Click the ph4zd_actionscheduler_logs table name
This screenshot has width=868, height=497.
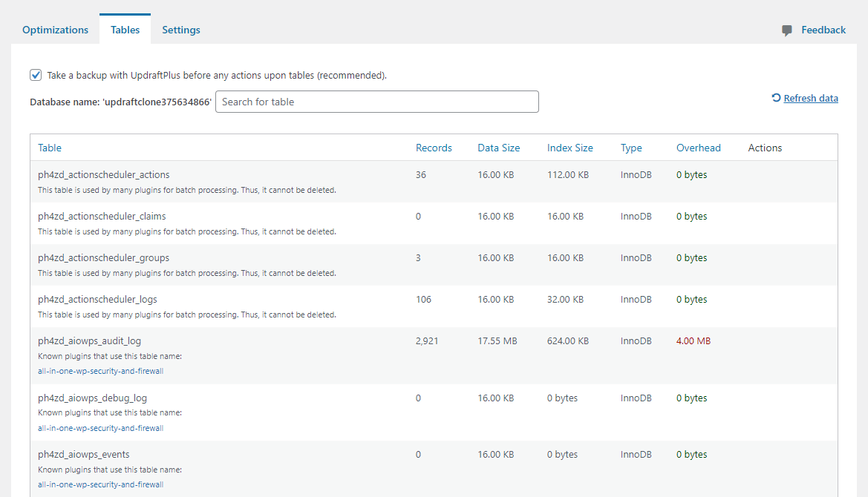[97, 300]
